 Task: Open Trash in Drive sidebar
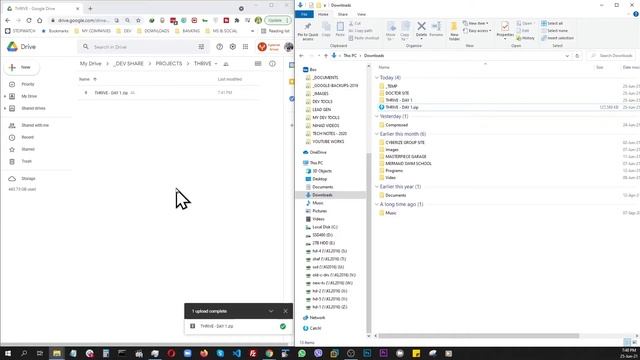click(x=27, y=161)
